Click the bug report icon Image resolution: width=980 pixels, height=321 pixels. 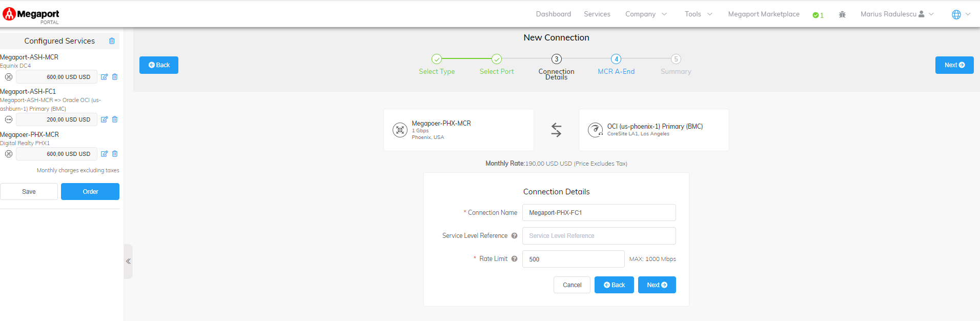842,14
